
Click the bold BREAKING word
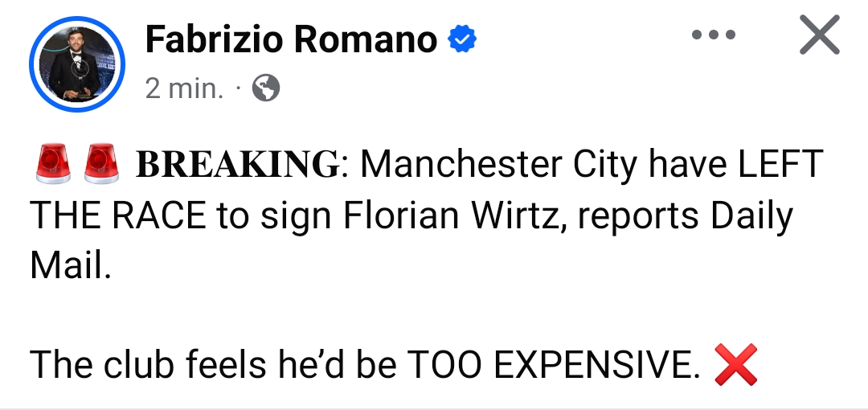tap(237, 165)
